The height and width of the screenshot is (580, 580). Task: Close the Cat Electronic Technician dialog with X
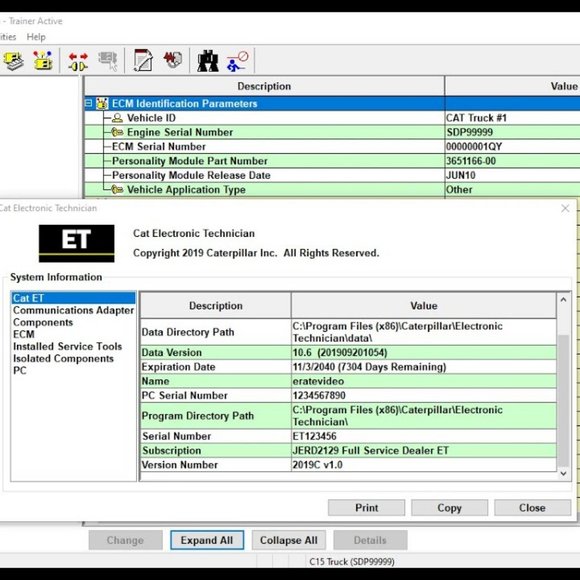[565, 208]
